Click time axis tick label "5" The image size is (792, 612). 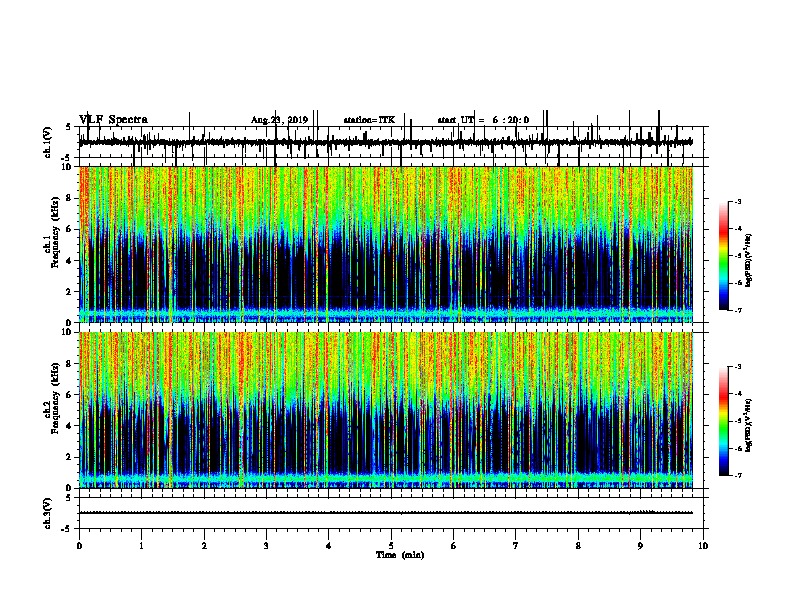(391, 546)
